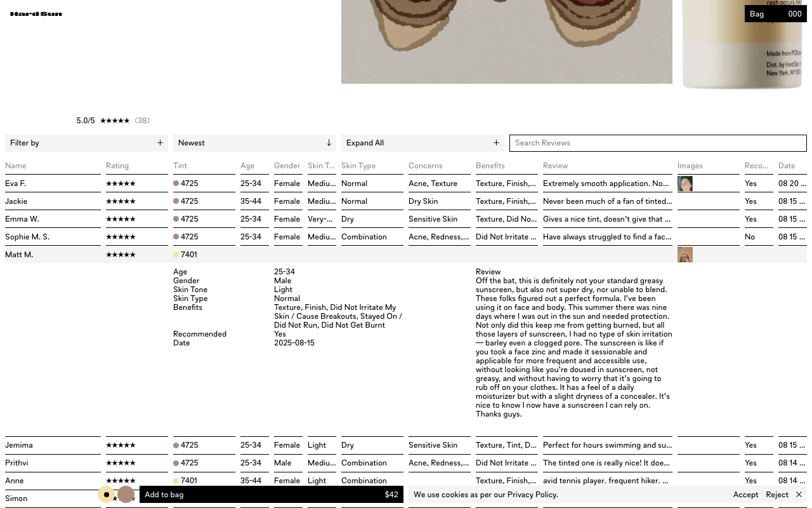Click Eva F. tint 4725 swatch dot
Screen dimensions: 812x508
coord(176,184)
